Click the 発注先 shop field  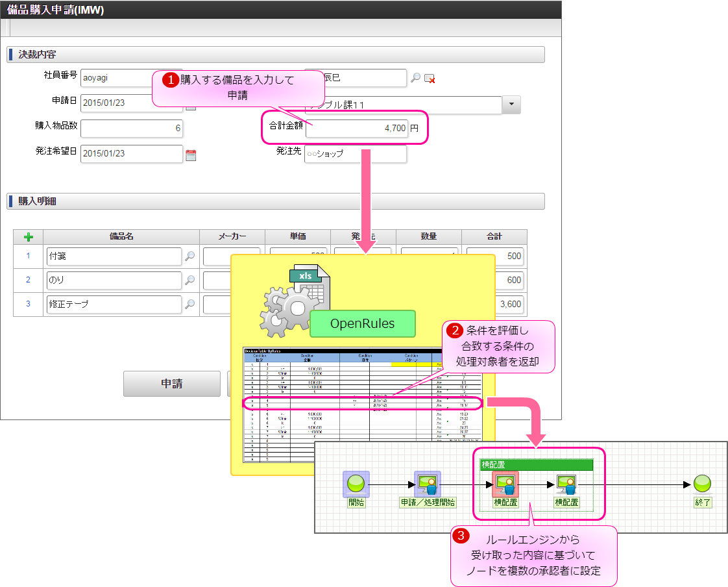point(356,154)
